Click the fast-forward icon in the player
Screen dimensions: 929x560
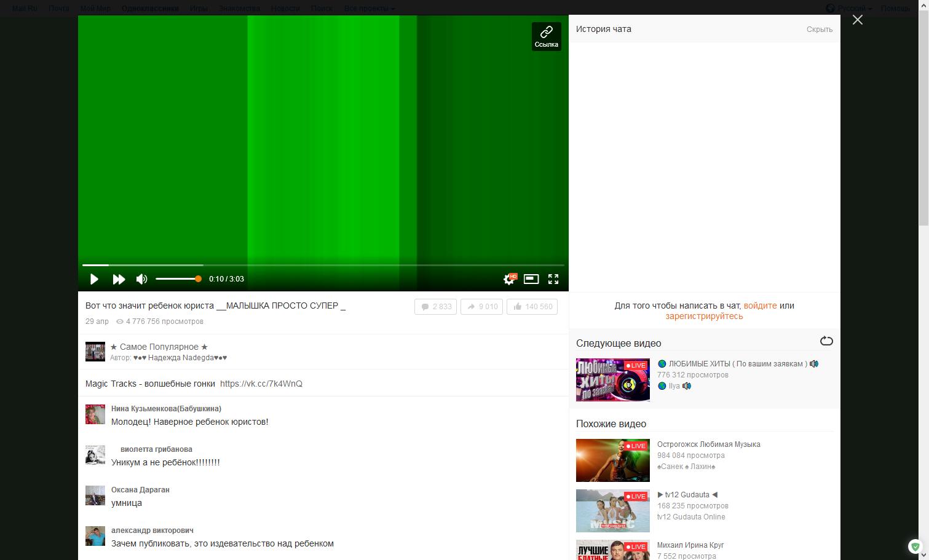click(x=118, y=278)
